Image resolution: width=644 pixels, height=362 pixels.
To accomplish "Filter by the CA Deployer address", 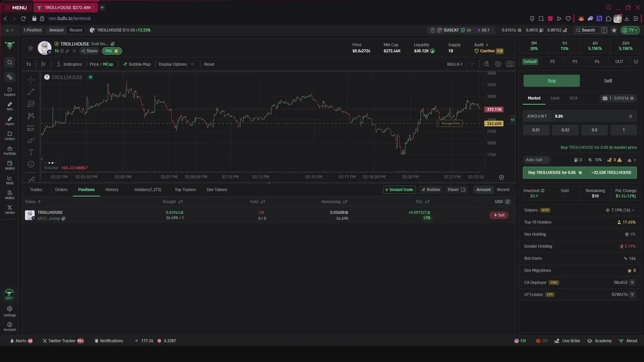I will coord(632,283).
